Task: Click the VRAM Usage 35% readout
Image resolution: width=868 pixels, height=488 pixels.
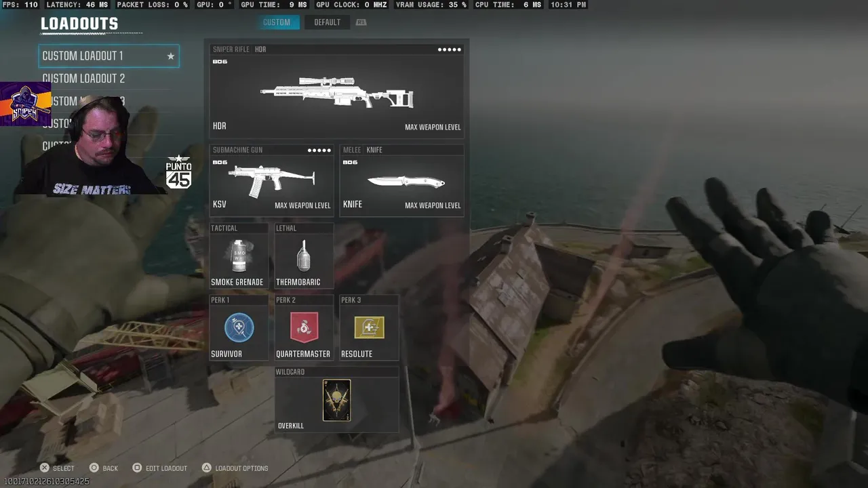Action: (431, 5)
